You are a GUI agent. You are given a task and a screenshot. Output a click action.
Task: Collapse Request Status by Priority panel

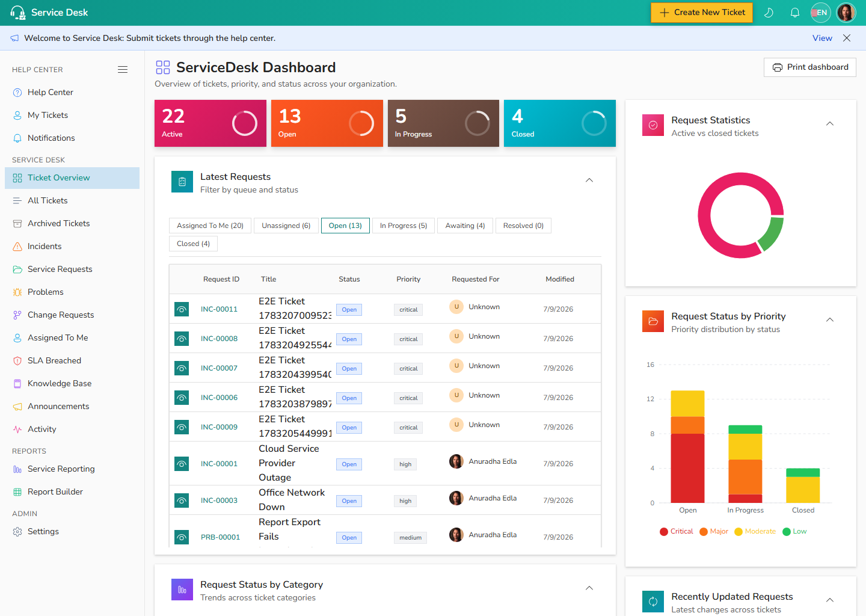click(x=830, y=320)
